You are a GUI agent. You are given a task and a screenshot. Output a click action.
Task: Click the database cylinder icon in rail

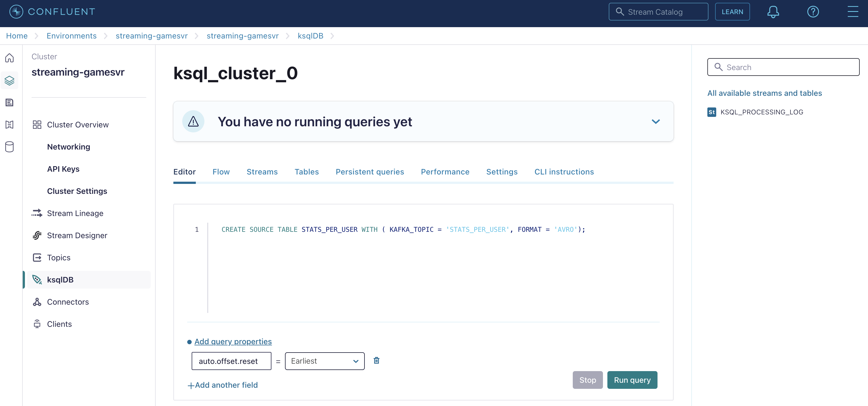[9, 147]
